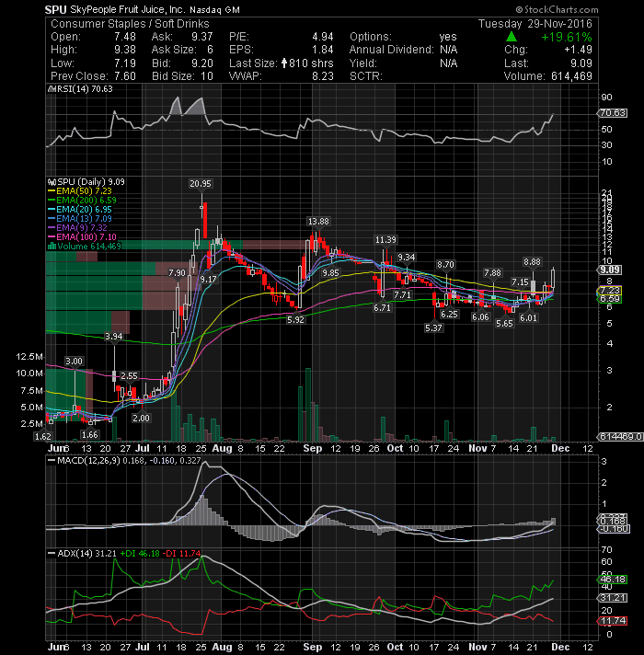Click the +DI 46.18 green label
The height and width of the screenshot is (655, 644).
140,554
